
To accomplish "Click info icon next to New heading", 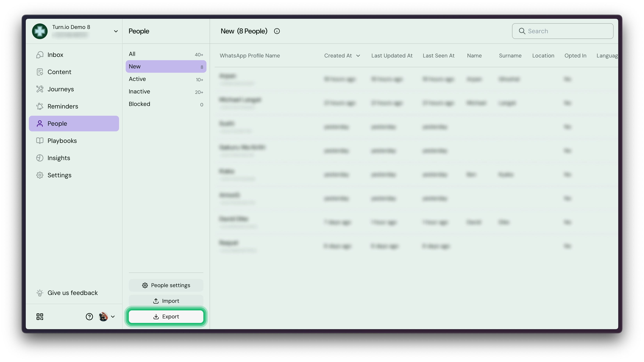I will pyautogui.click(x=277, y=31).
